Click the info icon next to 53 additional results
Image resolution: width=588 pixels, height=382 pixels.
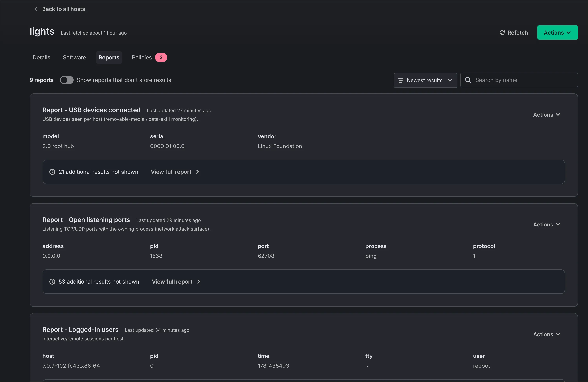tap(52, 282)
